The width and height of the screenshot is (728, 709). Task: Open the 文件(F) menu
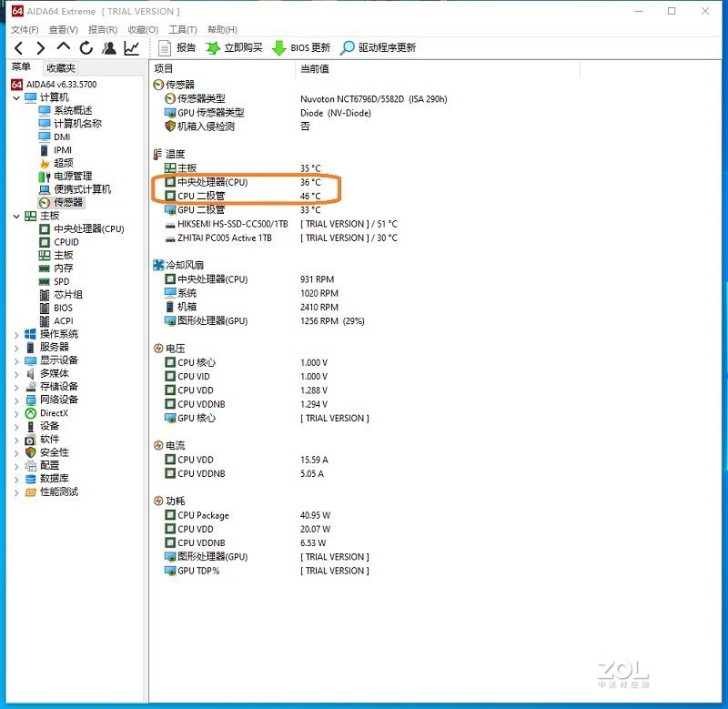25,30
